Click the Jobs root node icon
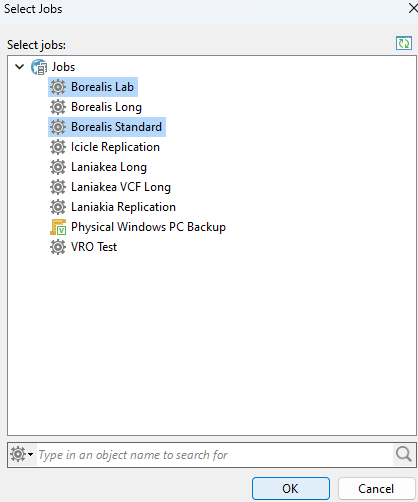This screenshot has width=418, height=502. (x=39, y=67)
